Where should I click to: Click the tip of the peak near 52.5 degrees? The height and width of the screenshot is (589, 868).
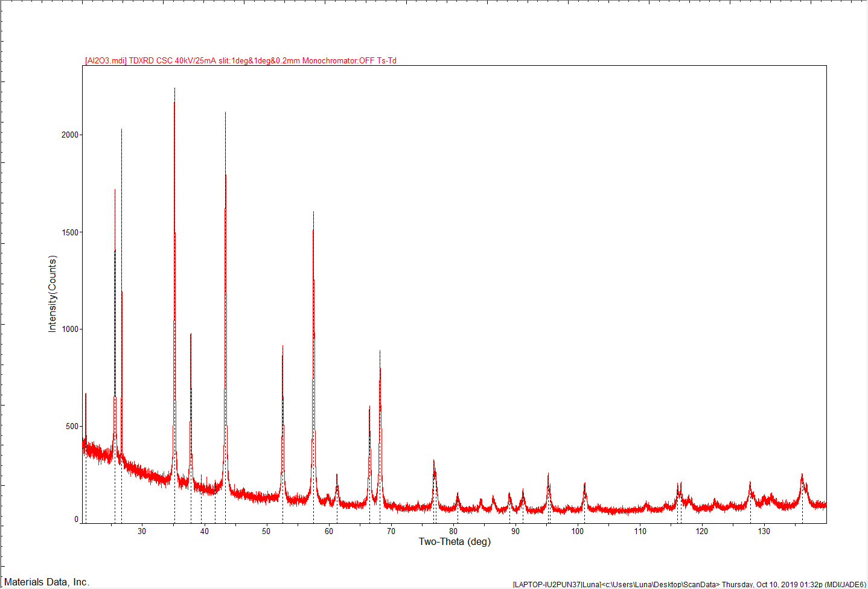(x=282, y=348)
